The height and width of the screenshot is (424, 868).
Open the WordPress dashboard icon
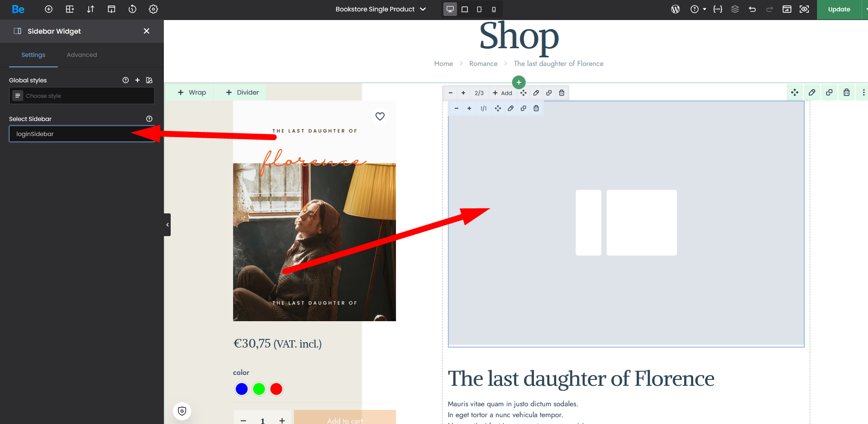coord(675,9)
